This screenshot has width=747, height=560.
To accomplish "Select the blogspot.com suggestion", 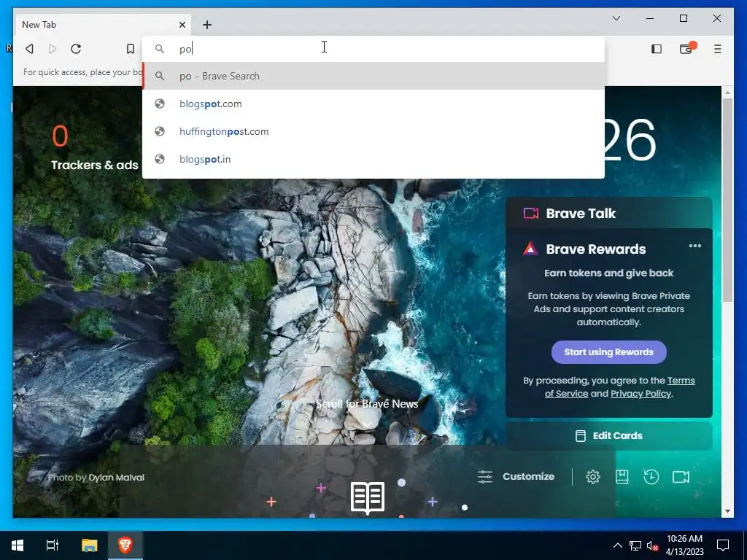I will click(x=373, y=104).
